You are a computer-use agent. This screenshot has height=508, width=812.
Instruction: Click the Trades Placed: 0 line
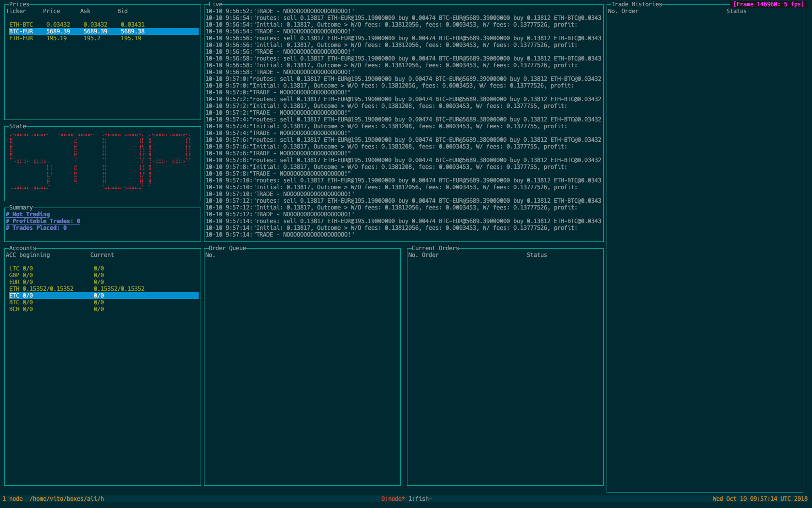(x=36, y=228)
